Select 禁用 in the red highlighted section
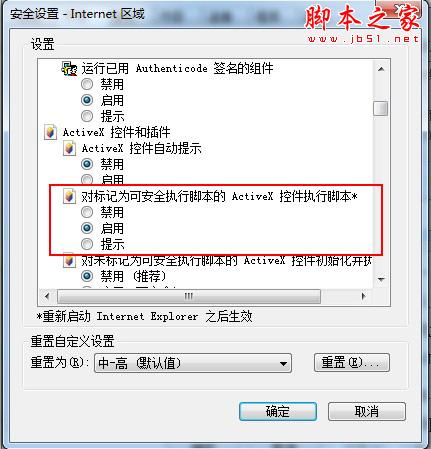The height and width of the screenshot is (449, 431). [87, 212]
